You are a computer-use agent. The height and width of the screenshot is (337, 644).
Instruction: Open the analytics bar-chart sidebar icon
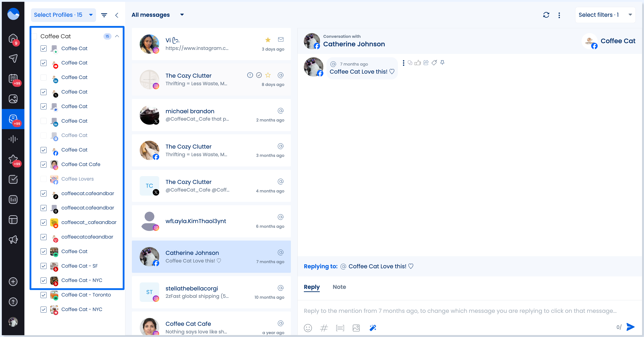coord(13,200)
